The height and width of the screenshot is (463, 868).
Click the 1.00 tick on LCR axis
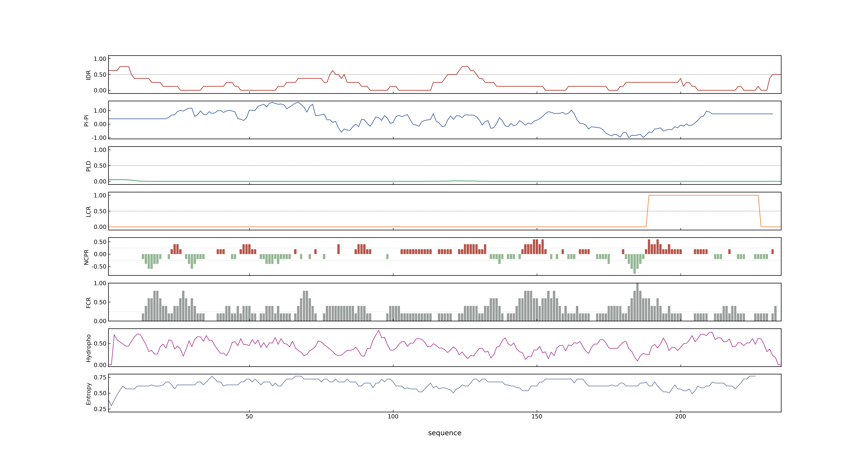[100, 195]
